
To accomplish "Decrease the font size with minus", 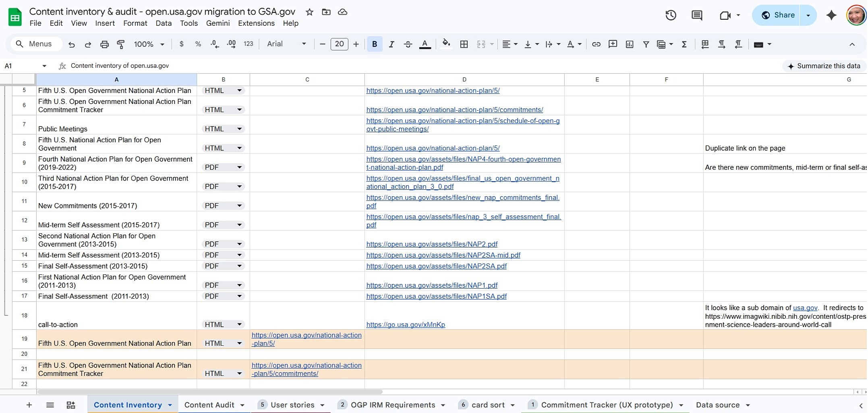I will 322,44.
